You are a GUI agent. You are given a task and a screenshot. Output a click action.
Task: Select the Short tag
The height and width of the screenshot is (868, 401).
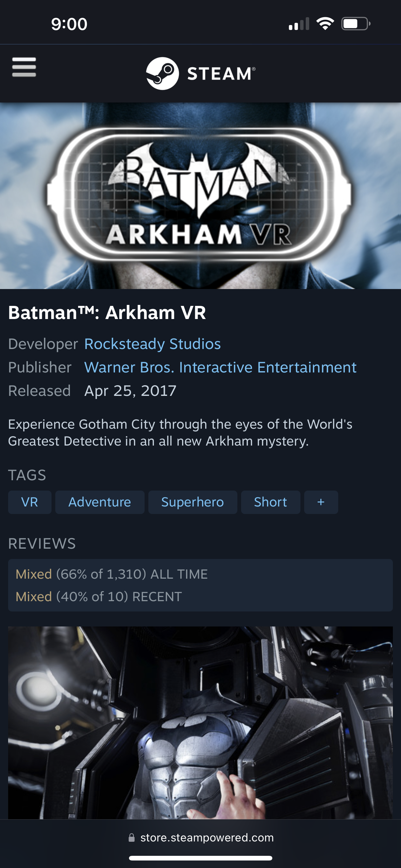pyautogui.click(x=270, y=502)
